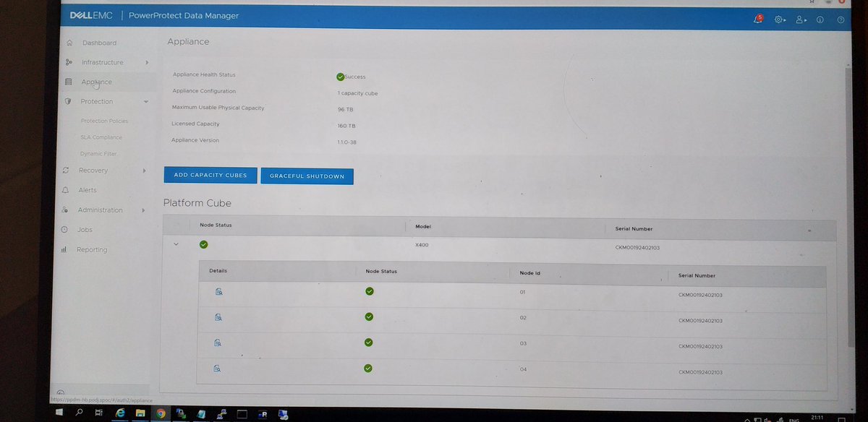Open the user account menu icon

[801, 20]
